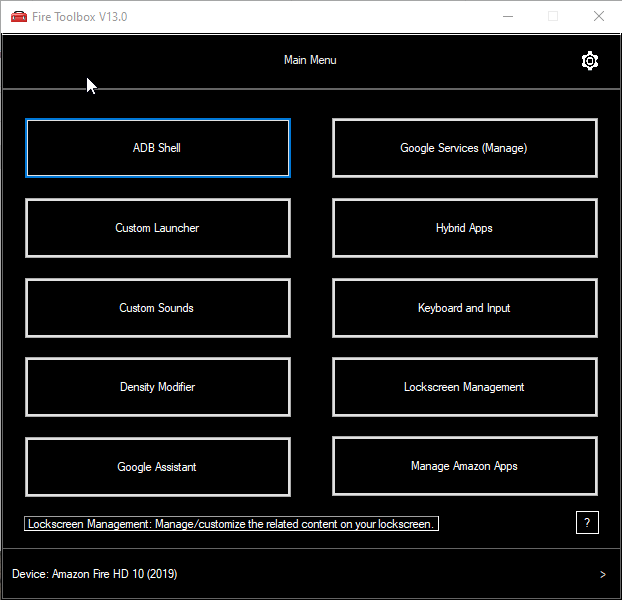Select Custom Sounds
Screen dimensions: 622x600
click(158, 308)
